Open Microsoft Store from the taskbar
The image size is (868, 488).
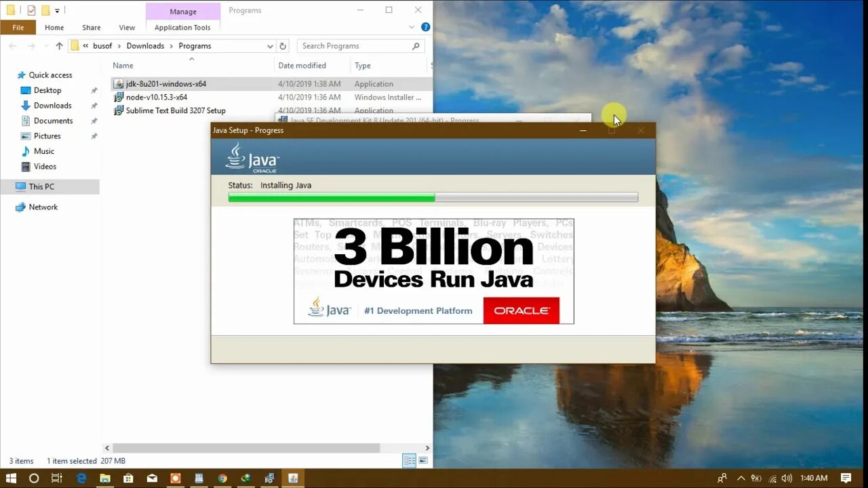pyautogui.click(x=128, y=478)
